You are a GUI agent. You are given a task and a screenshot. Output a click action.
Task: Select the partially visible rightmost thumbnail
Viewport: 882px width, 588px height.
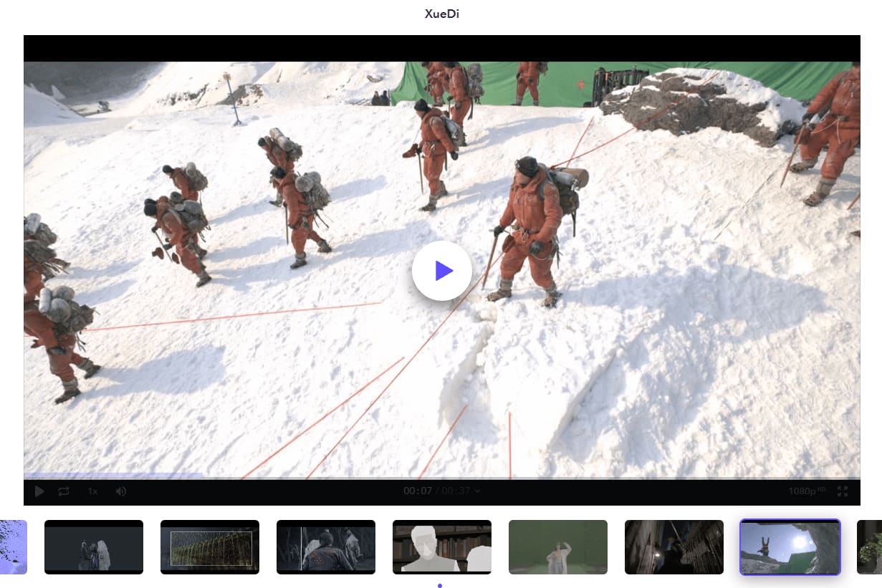point(870,547)
